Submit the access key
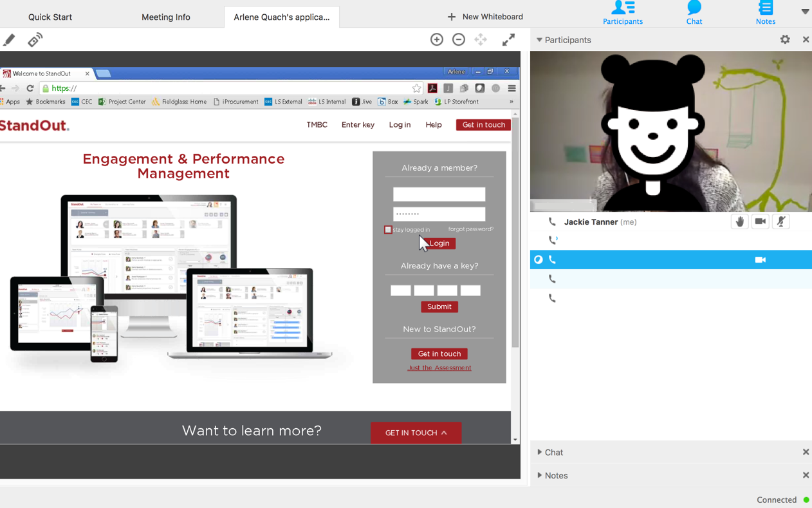812x508 pixels. point(439,307)
